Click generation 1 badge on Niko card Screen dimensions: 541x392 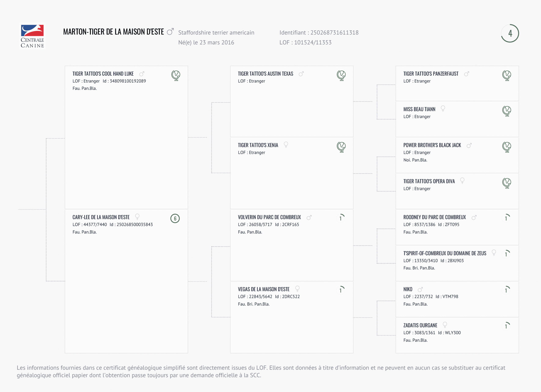(506, 290)
